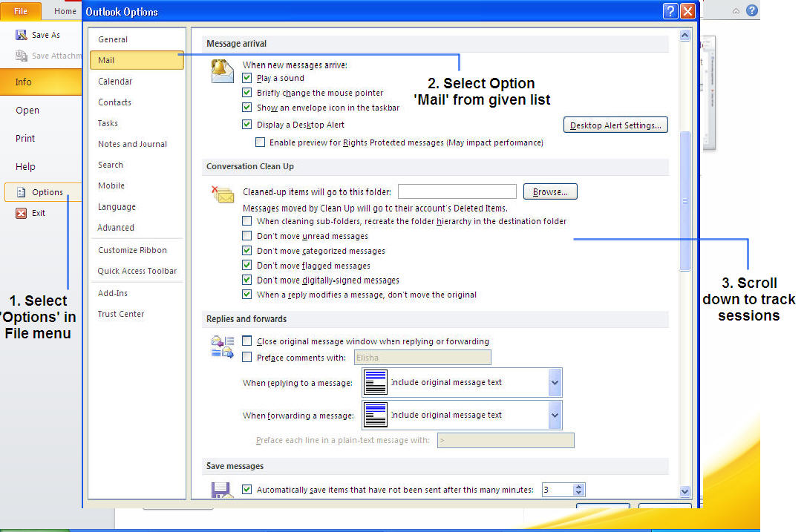Screen dimensions: 807x532
Task: Choose the Language options category
Action: click(137, 207)
